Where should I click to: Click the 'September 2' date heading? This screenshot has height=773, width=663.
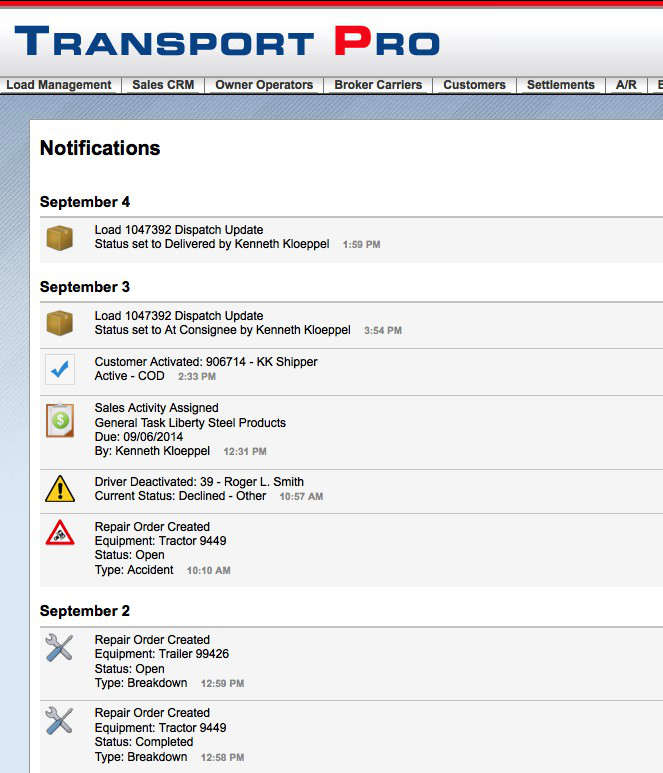[85, 611]
